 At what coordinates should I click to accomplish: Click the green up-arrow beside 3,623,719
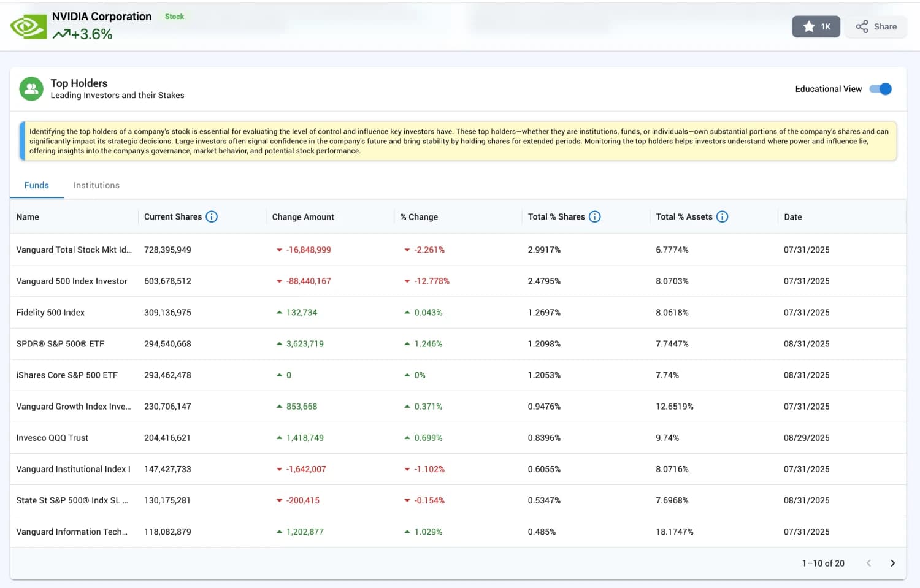[279, 343]
